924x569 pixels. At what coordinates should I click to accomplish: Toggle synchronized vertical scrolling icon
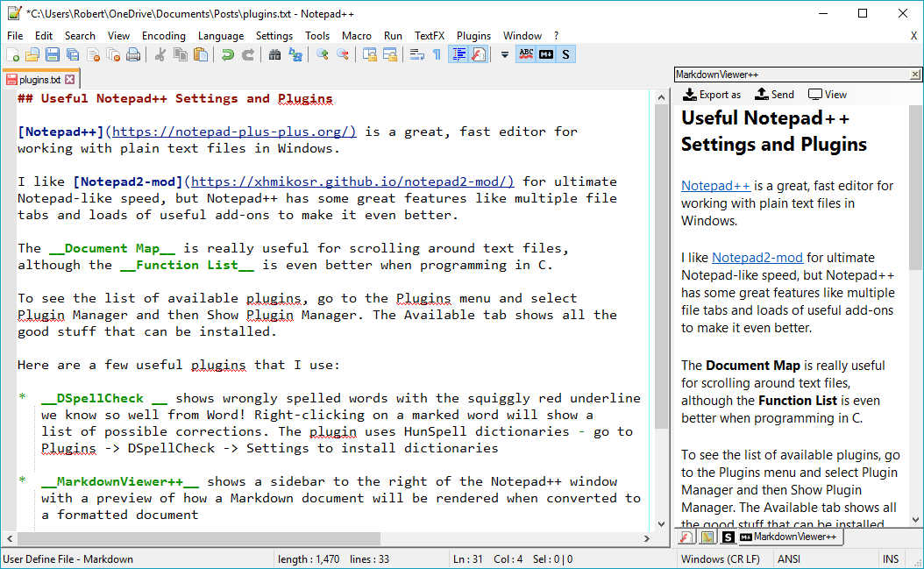tap(369, 55)
